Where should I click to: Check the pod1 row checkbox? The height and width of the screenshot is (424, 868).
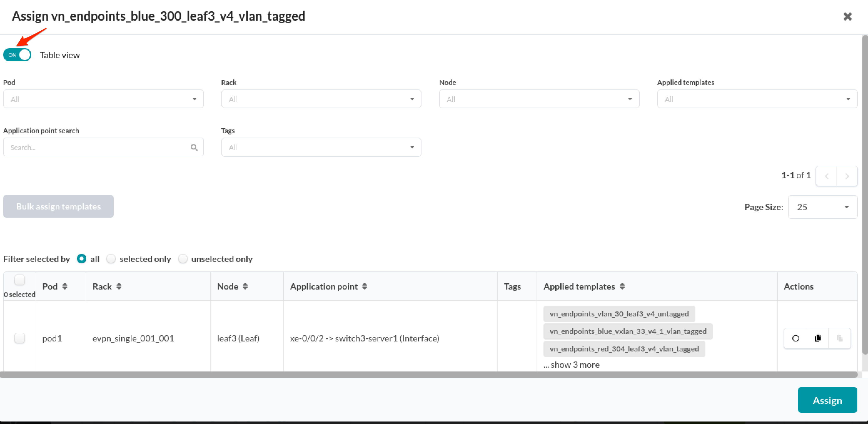(20, 338)
